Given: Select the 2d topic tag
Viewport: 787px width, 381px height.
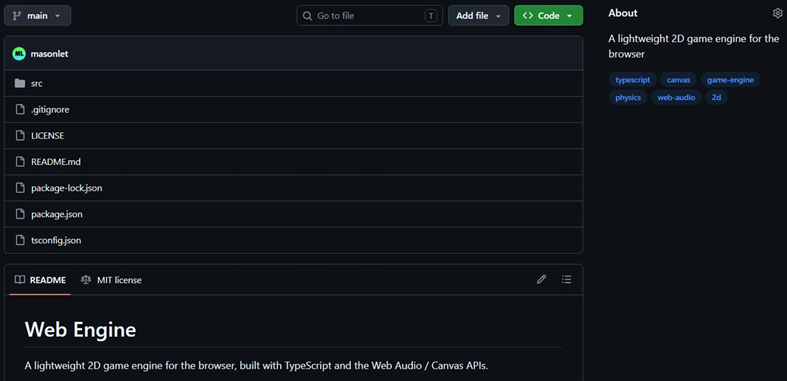Looking at the screenshot, I should point(716,97).
